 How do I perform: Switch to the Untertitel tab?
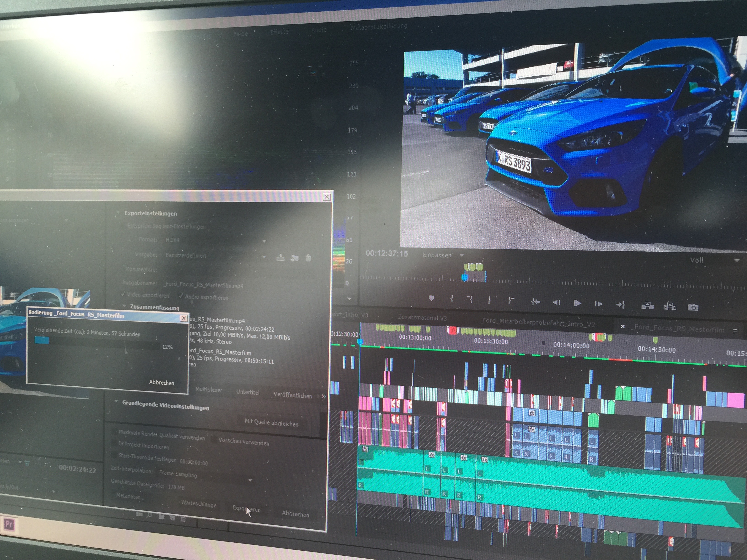(248, 392)
